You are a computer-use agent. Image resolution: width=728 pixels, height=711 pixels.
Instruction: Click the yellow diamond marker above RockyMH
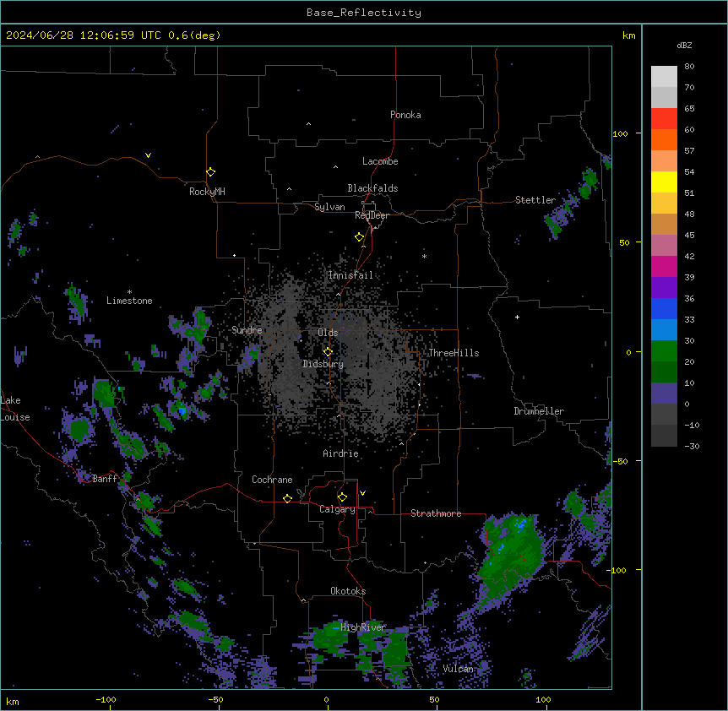[211, 172]
